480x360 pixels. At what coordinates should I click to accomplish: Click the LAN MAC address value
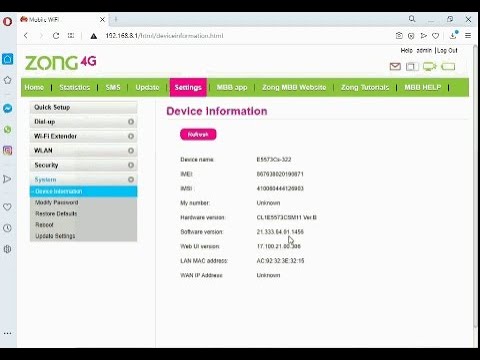280,261
